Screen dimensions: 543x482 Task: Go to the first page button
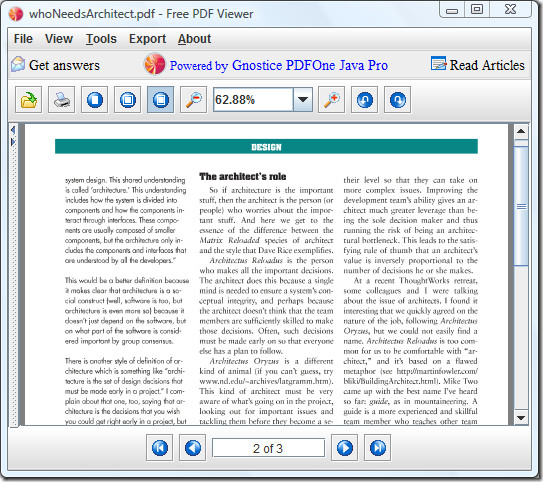[x=160, y=448]
